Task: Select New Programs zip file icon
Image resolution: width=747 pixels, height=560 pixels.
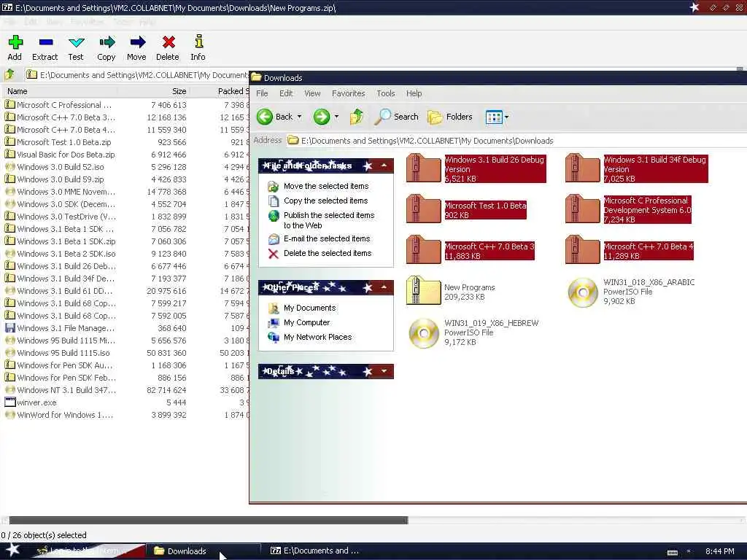Action: [424, 290]
